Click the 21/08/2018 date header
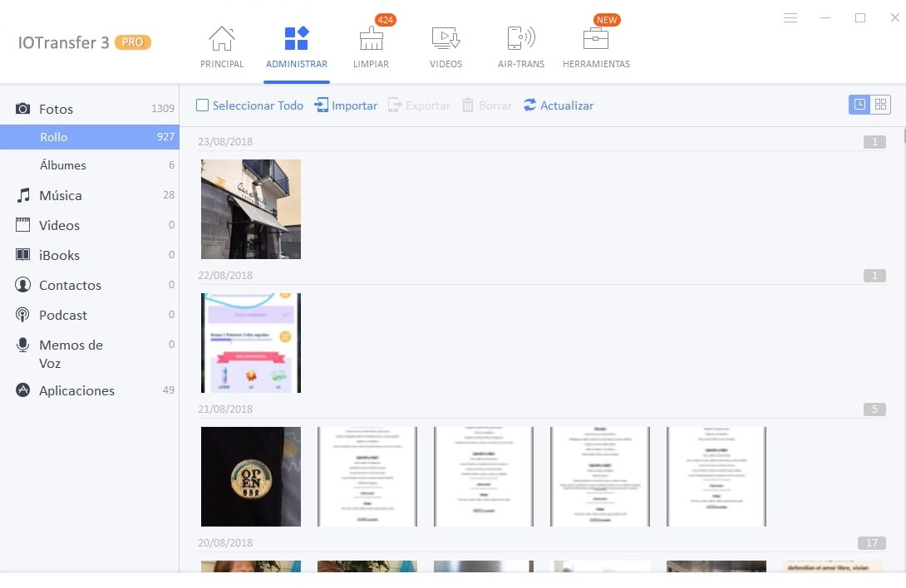Viewport: 906px width, 588px height. click(x=225, y=409)
